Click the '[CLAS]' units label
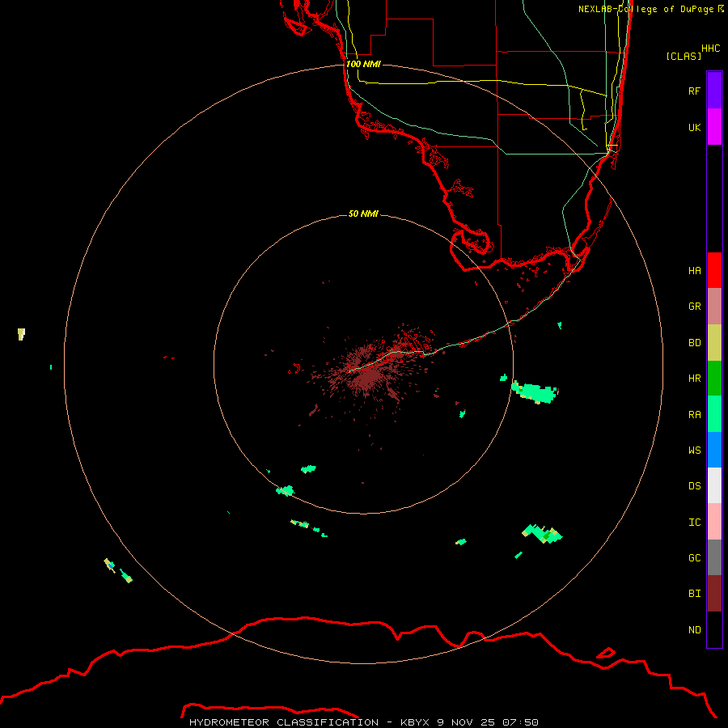This screenshot has width=728, height=728. pyautogui.click(x=684, y=56)
